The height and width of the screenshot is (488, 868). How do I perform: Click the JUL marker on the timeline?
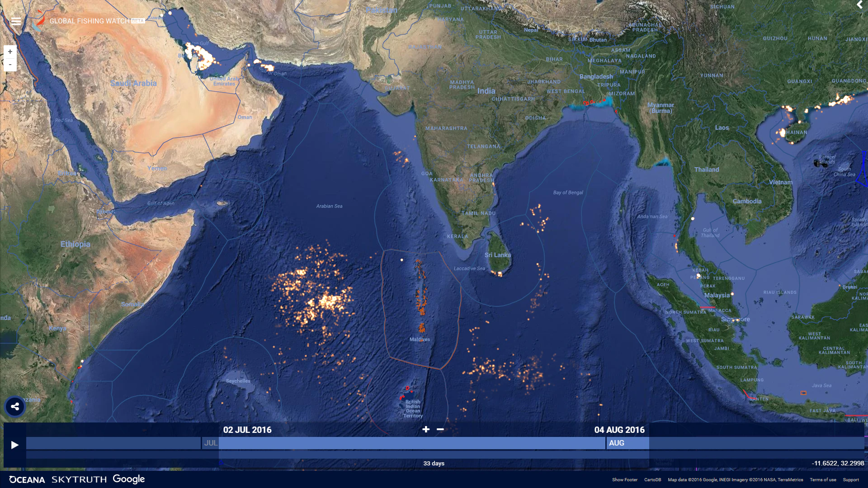tap(211, 443)
